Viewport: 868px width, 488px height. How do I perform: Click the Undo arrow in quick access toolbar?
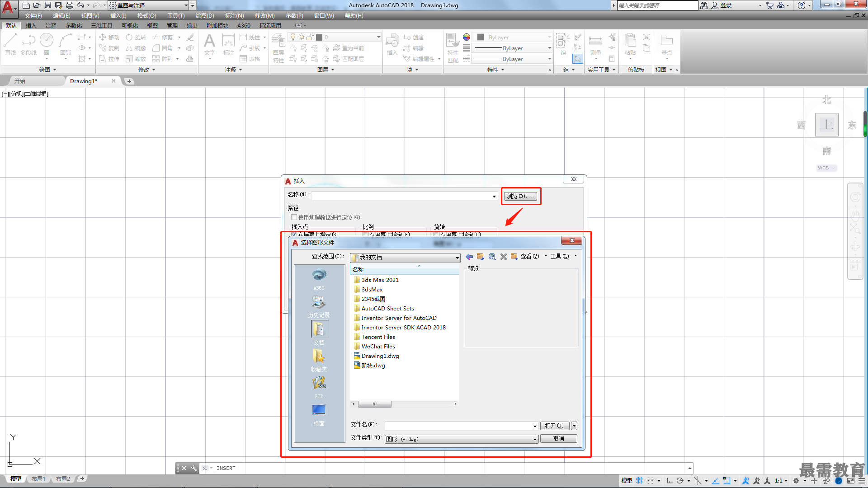click(x=80, y=5)
